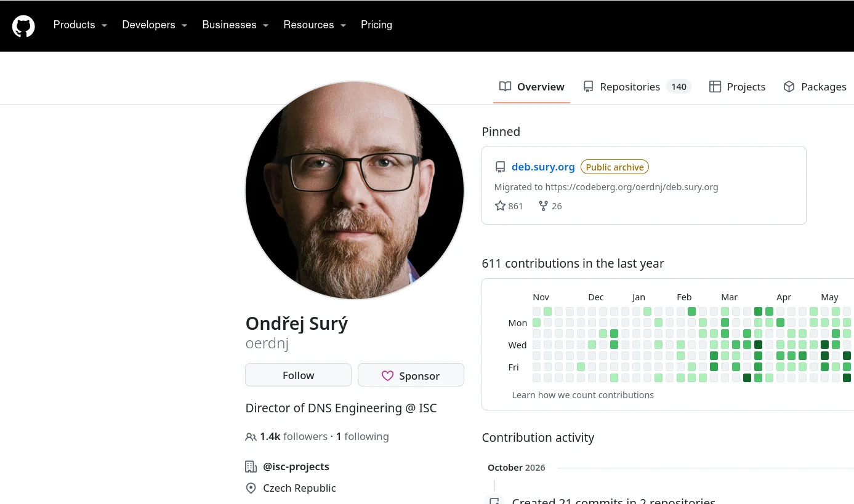Viewport: 854px width, 504px height.
Task: Click the repo icon beside deb.sury.org
Action: 500,167
